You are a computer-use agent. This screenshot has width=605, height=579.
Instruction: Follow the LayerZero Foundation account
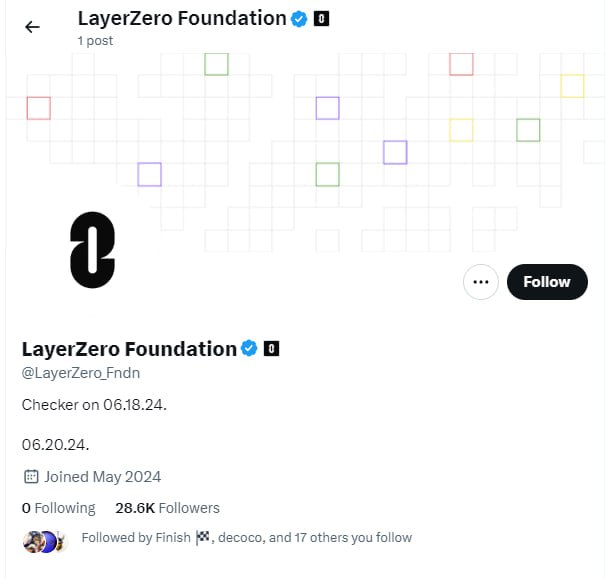tap(546, 282)
